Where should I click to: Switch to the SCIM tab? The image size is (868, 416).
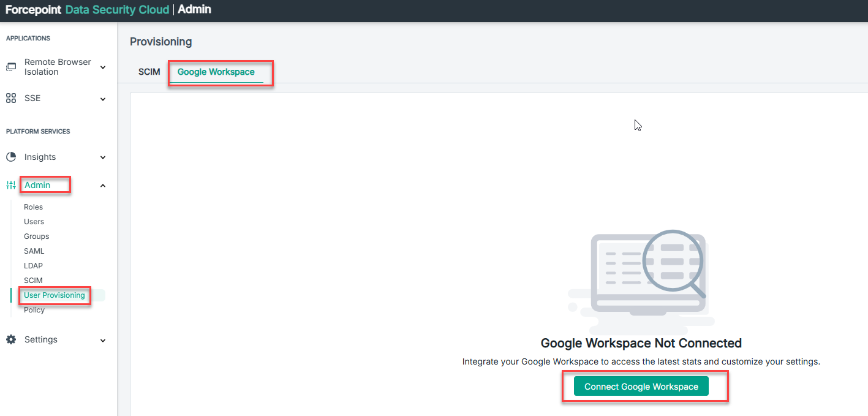pos(149,72)
